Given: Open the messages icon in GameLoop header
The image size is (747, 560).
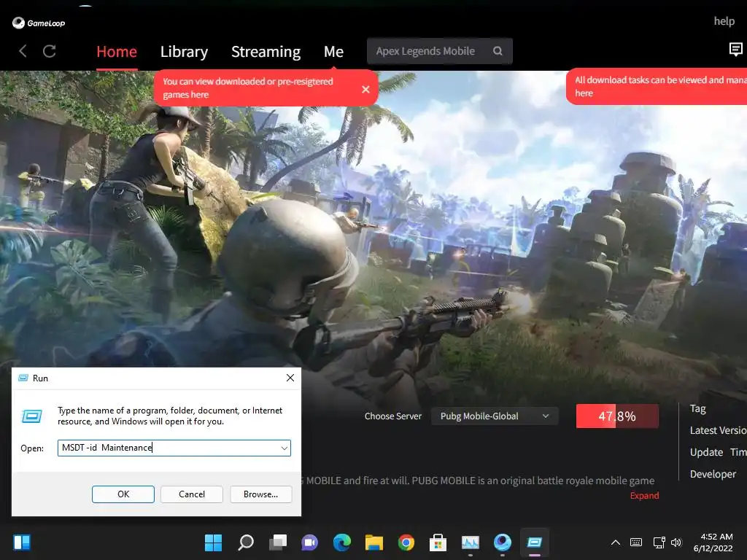Looking at the screenshot, I should (x=735, y=49).
